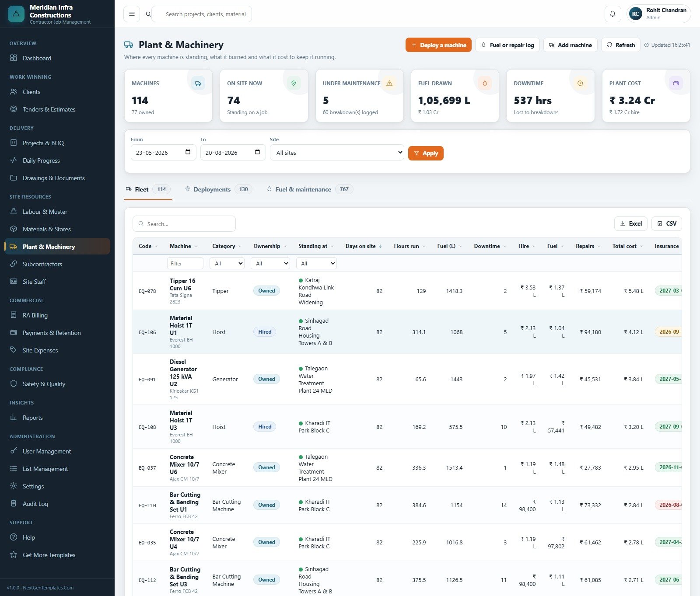Image resolution: width=700 pixels, height=596 pixels.
Task: Open the Standing at filter dropdown
Action: 316,263
